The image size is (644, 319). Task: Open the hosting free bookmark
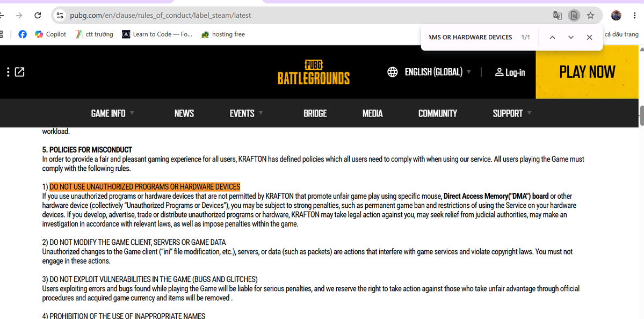pos(223,34)
